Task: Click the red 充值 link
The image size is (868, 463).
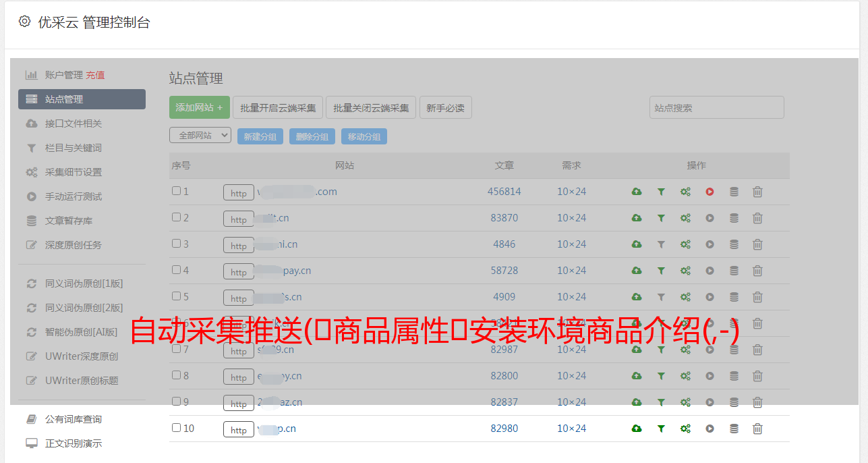Action: point(95,75)
